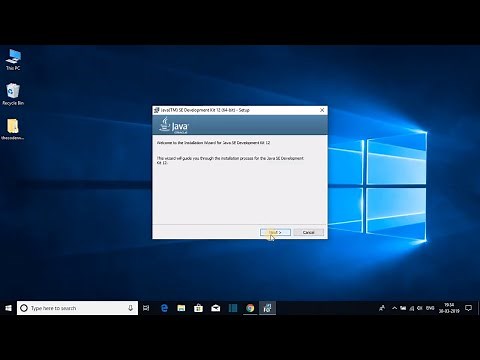The height and width of the screenshot is (360, 480).
Task: Open Microsoft Store from the taskbar
Action: [x=198, y=308]
